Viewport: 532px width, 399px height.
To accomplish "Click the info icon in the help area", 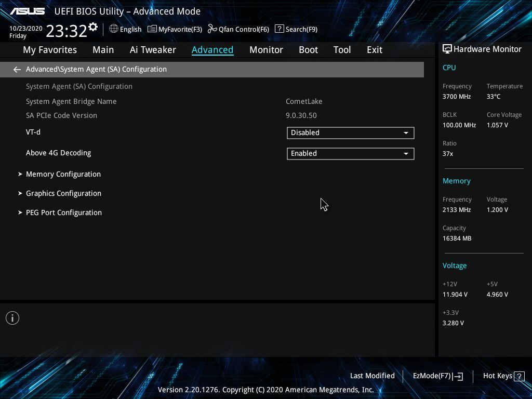I will click(x=12, y=318).
